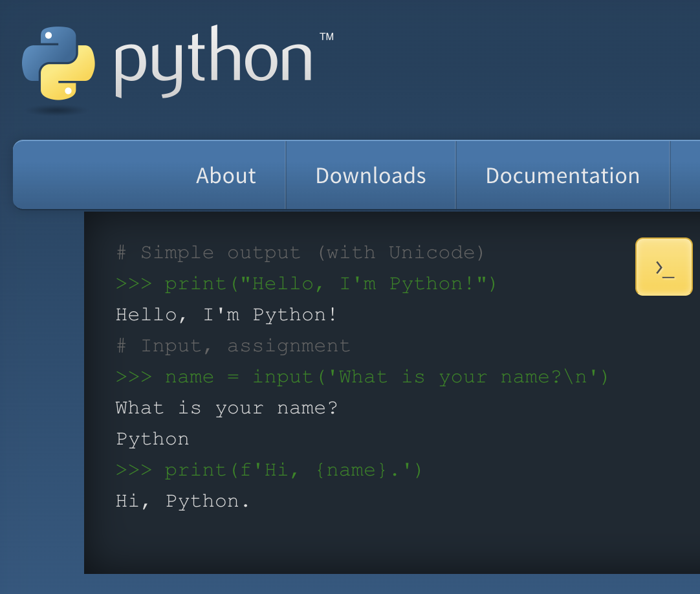
Task: Click the Python snake logo icon
Action: [58, 63]
